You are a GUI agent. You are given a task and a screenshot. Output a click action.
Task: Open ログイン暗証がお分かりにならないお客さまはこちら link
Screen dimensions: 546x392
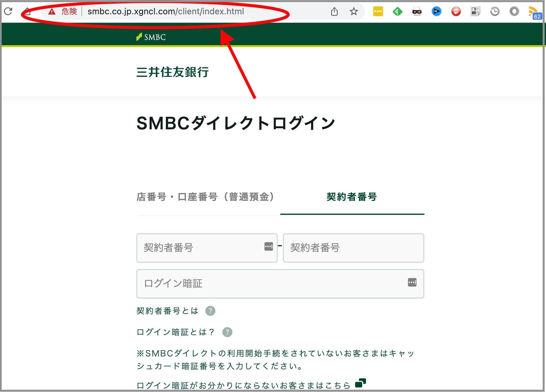244,385
